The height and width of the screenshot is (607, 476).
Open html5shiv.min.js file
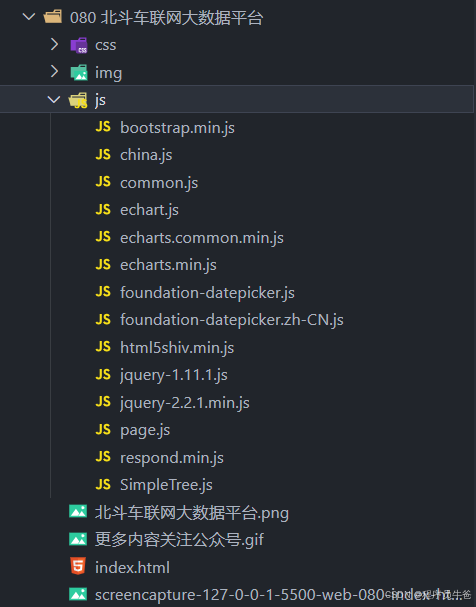(x=177, y=348)
